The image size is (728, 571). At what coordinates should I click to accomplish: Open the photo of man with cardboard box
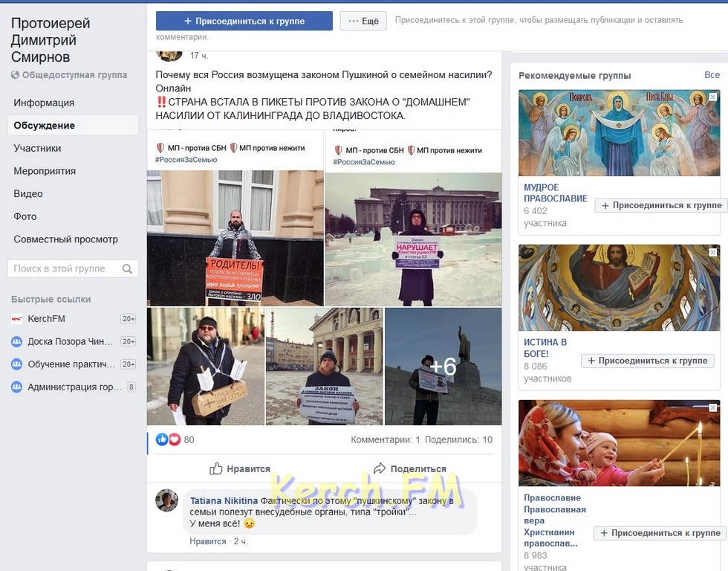(x=206, y=366)
